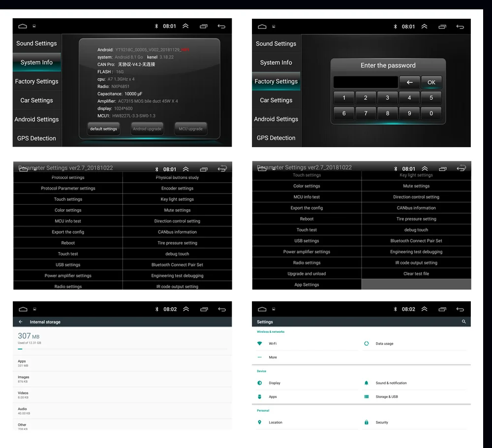Tap digit 7 on the password keypad

coord(366,113)
